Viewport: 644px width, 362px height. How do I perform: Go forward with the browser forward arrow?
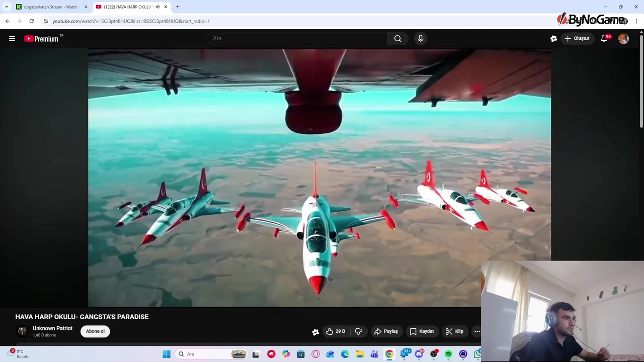(x=20, y=21)
